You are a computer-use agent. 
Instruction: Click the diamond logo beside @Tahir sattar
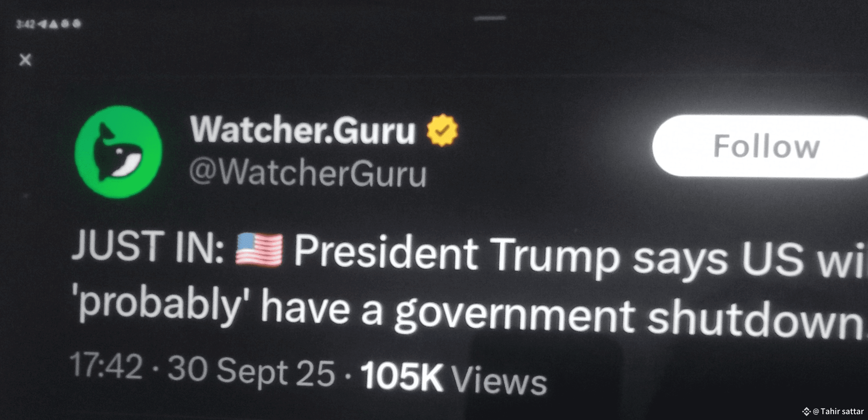coord(806,412)
